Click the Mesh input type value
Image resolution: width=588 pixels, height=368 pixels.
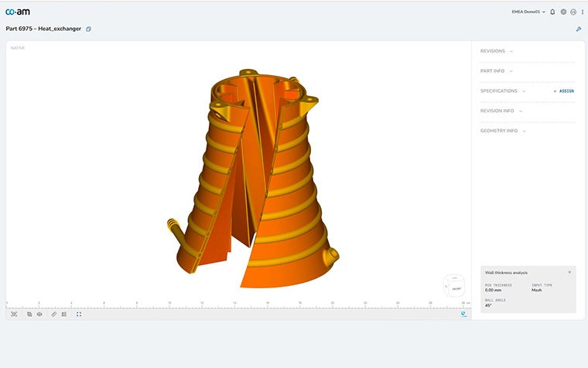[537, 291]
